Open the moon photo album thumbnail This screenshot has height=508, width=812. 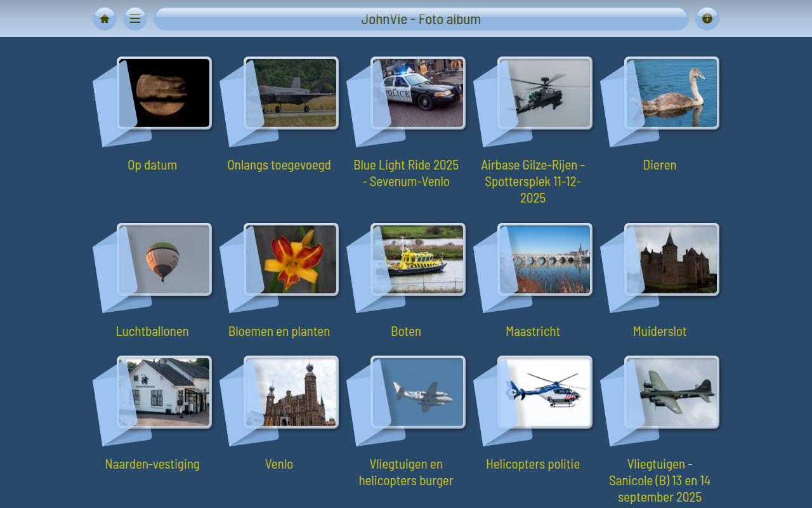[x=164, y=93]
